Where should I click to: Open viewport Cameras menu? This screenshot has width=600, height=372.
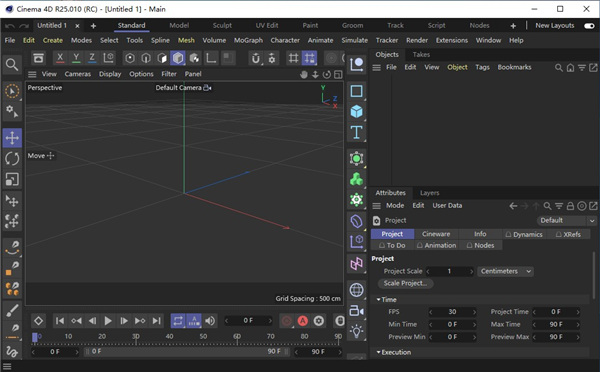click(78, 74)
